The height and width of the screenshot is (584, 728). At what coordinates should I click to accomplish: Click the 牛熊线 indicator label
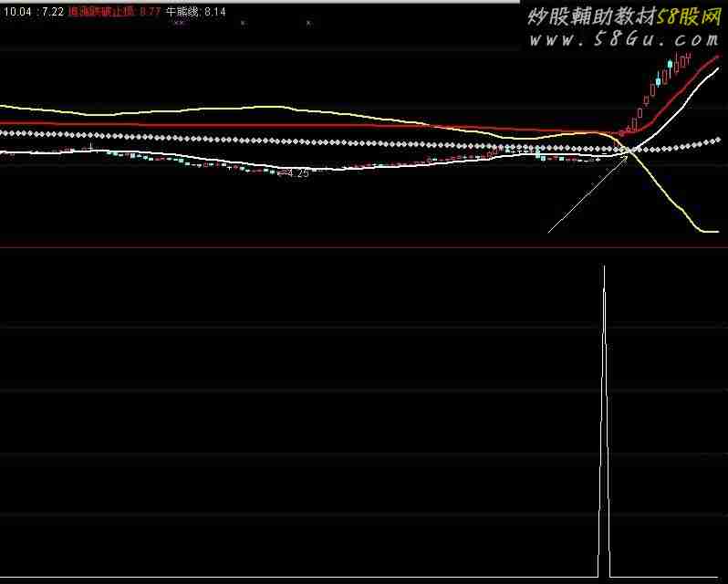tap(182, 12)
